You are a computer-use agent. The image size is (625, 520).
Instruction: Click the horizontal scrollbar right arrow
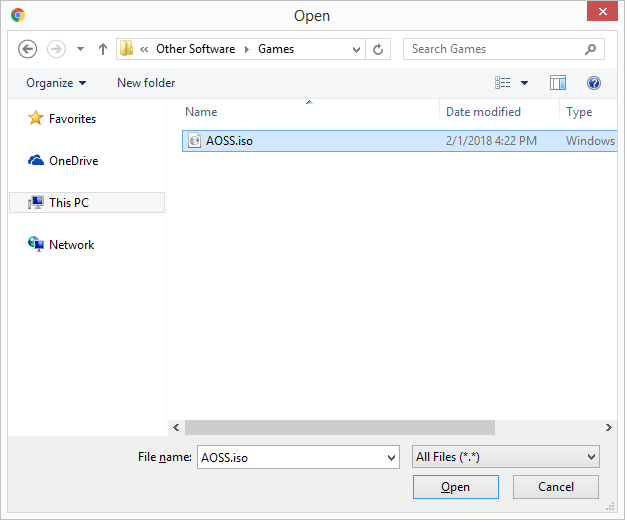coord(609,428)
